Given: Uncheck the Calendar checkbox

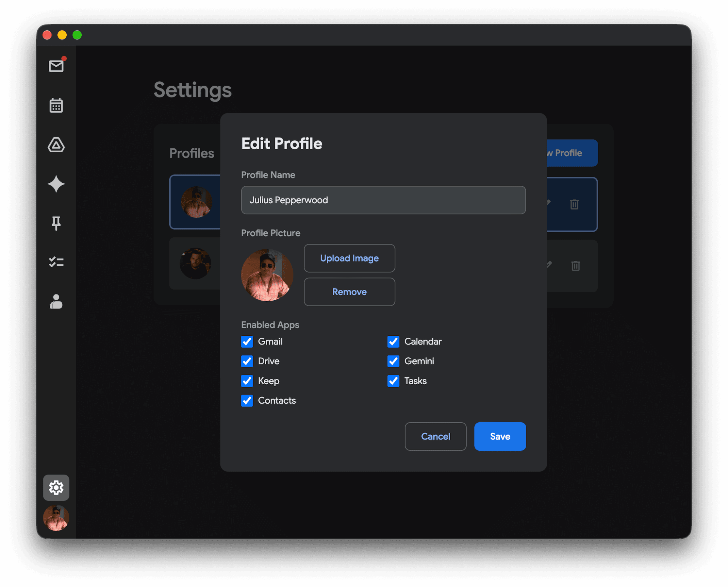Looking at the screenshot, I should (x=393, y=342).
